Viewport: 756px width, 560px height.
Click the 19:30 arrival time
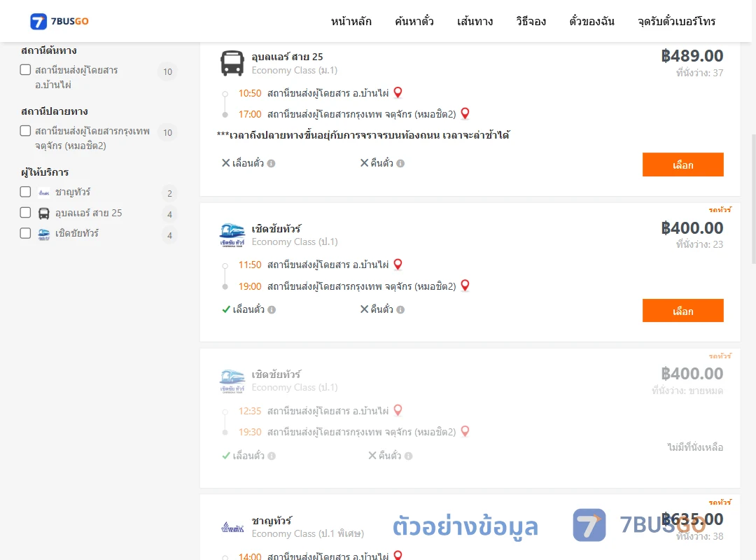250,432
